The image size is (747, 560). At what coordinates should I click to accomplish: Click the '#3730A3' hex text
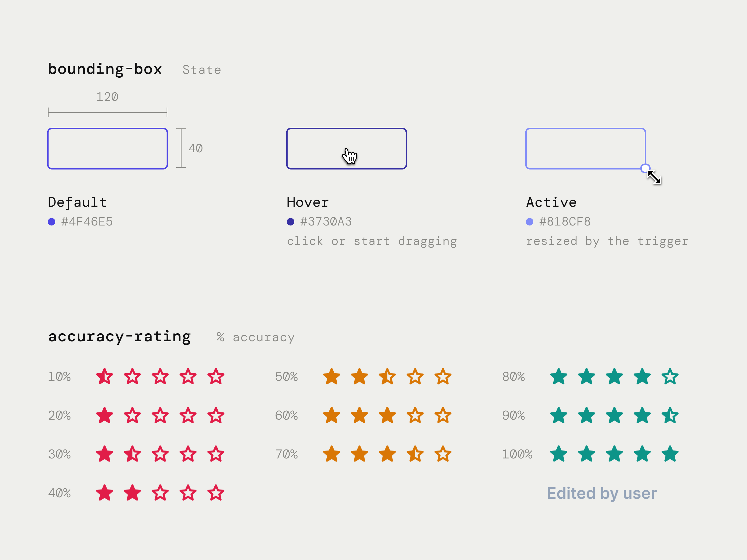(x=326, y=222)
